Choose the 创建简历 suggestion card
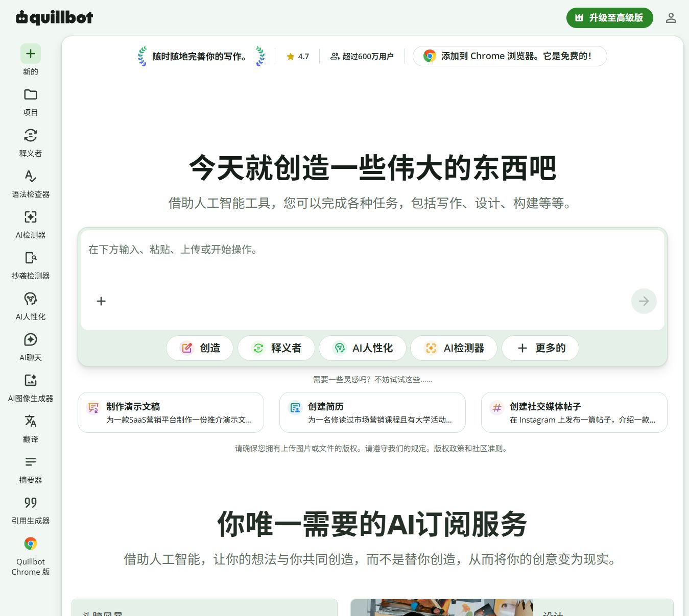Viewport: 689px width, 616px height. tap(372, 412)
